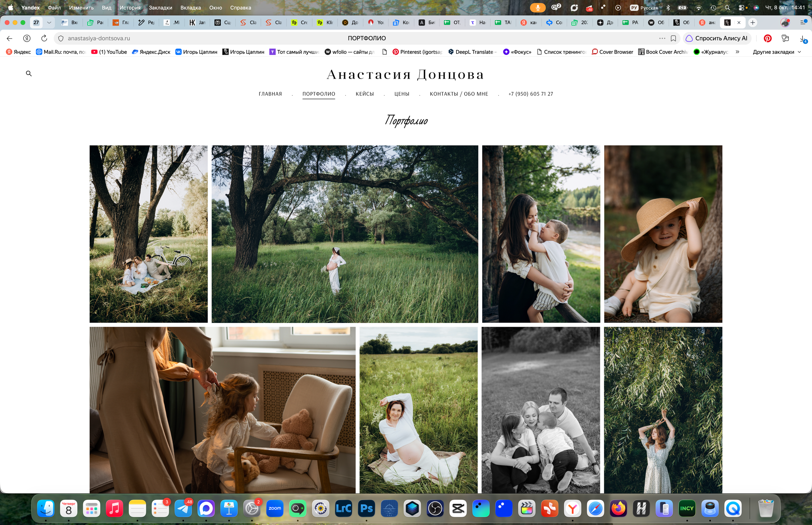This screenshot has height=525, width=812.
Task: Bookmark this page with the bookmark icon
Action: pos(673,38)
